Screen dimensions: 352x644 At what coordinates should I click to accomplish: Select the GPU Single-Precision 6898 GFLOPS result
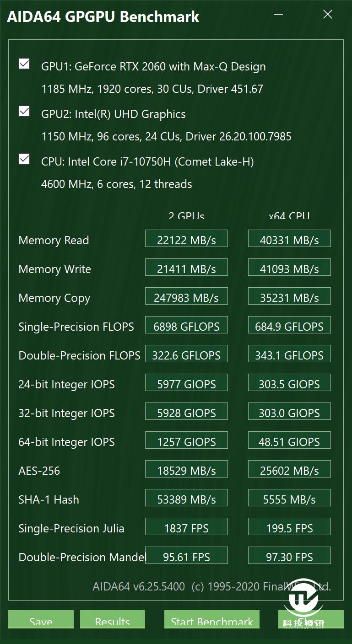pos(186,325)
